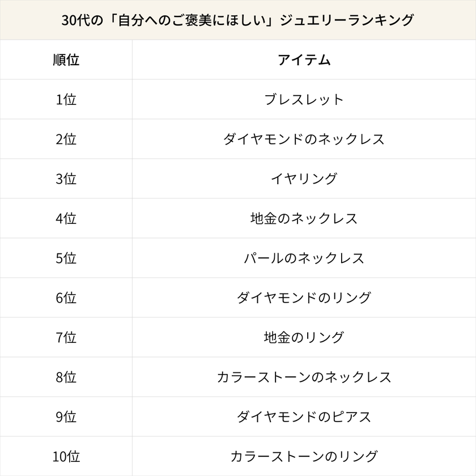Image resolution: width=476 pixels, height=476 pixels.
Task: Click the 8位 rank cell
Action: coord(66,377)
